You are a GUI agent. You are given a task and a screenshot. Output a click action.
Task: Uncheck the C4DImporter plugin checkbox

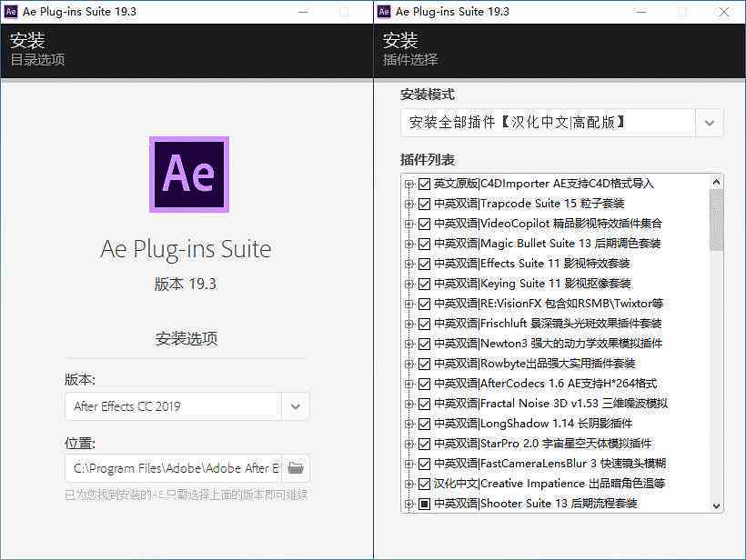[424, 184]
